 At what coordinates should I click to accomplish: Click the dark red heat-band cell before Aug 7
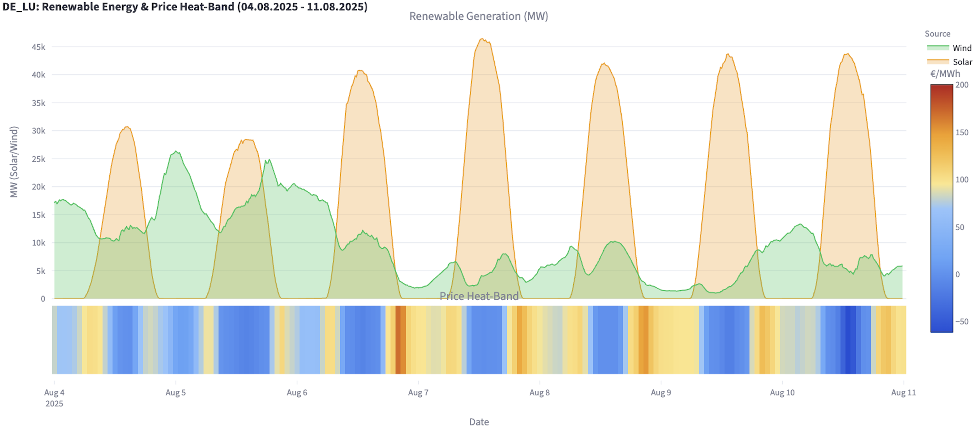coord(398,340)
